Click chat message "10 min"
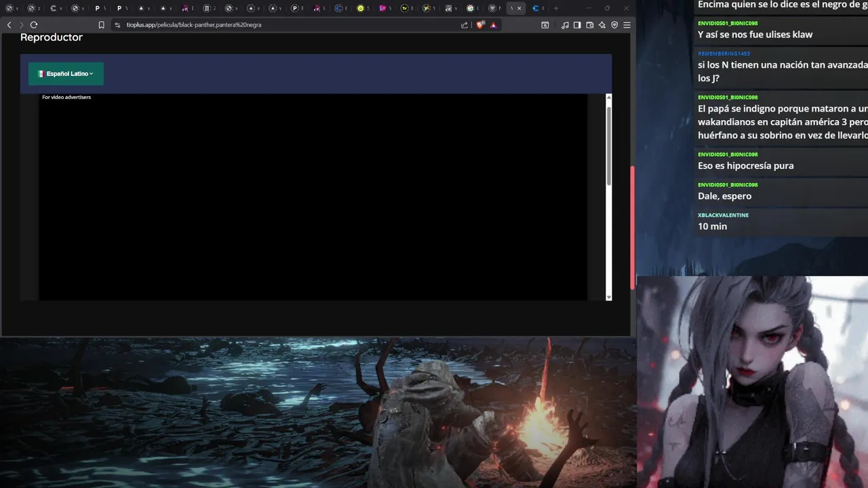868x488 pixels. coord(712,226)
